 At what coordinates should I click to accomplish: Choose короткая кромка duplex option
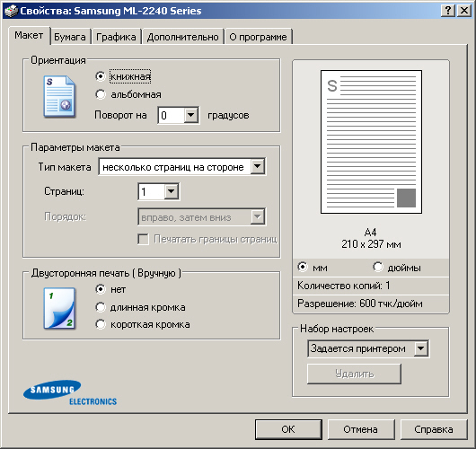[x=100, y=324]
